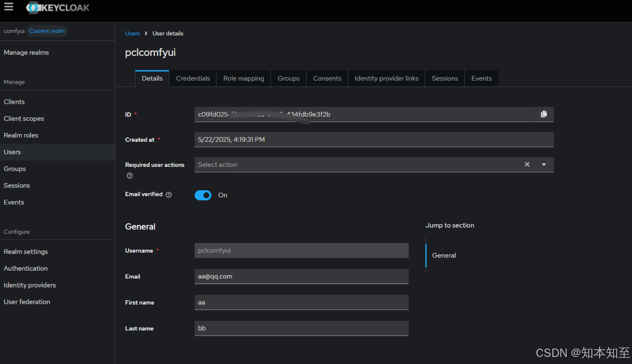Open Events in the sidebar
The height and width of the screenshot is (364, 632).
57,202
